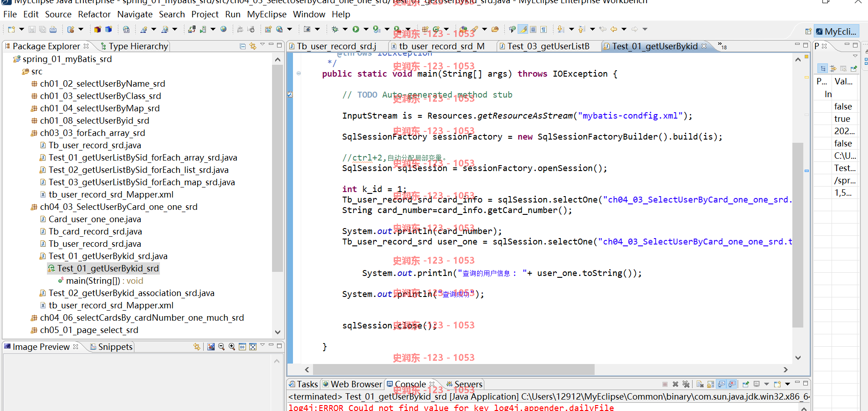868x411 pixels.
Task: Open the Open Console dropdown arrow
Action: 787,384
